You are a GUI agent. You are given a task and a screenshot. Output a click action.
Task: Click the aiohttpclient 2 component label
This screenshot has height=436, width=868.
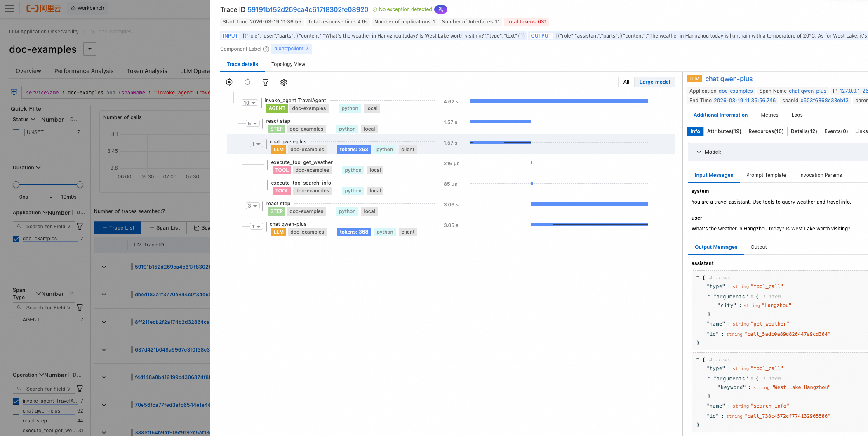coord(292,49)
